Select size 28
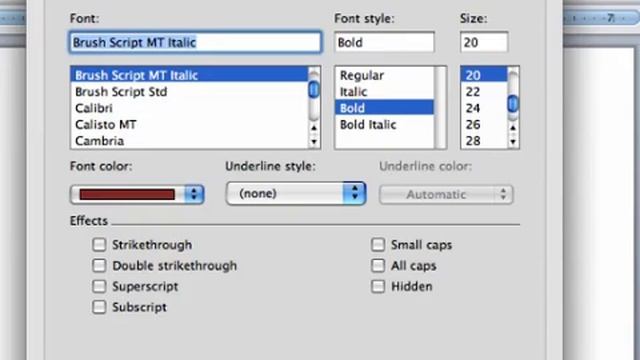This screenshot has height=360, width=640. click(x=484, y=141)
